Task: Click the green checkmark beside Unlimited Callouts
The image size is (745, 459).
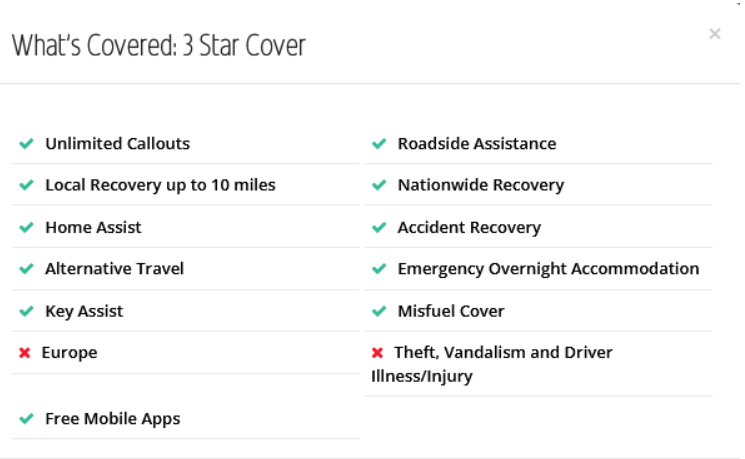Action: pyautogui.click(x=26, y=144)
